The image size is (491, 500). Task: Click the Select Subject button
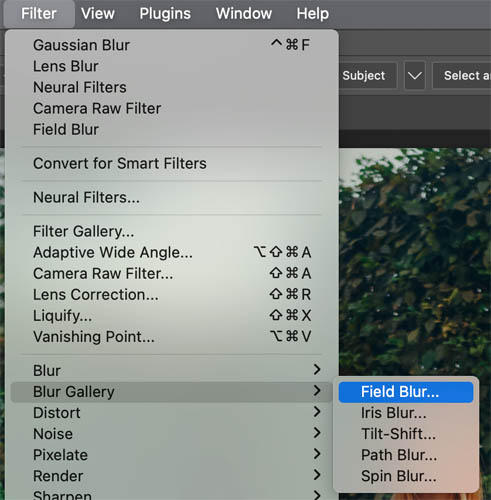click(368, 76)
